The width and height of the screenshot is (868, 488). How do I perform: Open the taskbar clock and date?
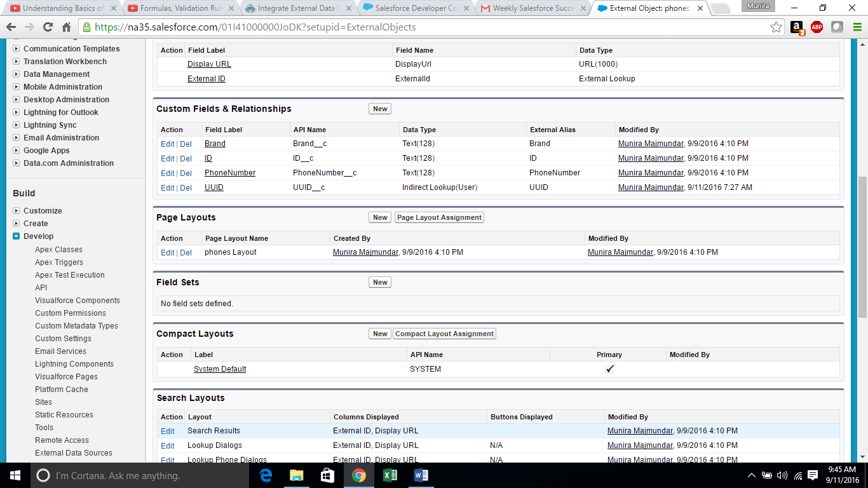[x=843, y=475]
